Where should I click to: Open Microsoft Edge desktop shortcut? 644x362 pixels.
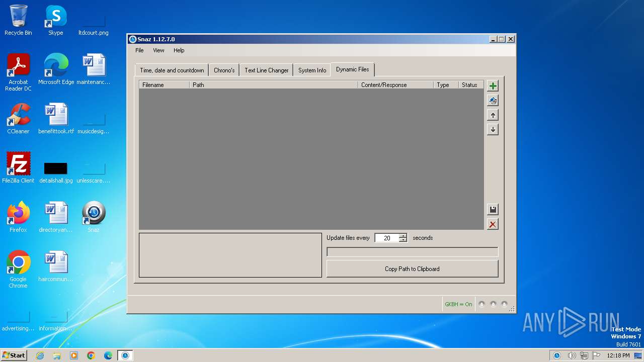(56, 69)
